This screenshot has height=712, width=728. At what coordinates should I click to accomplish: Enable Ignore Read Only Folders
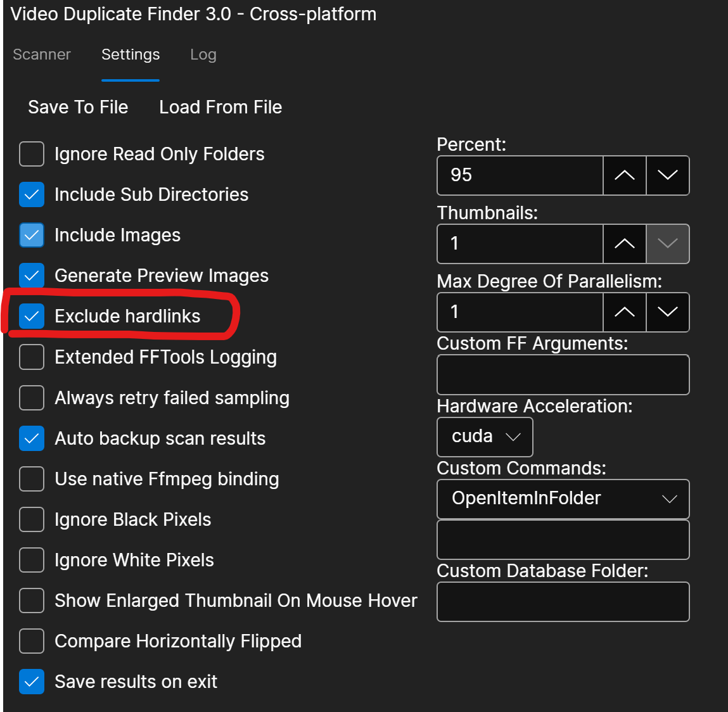[x=31, y=154]
